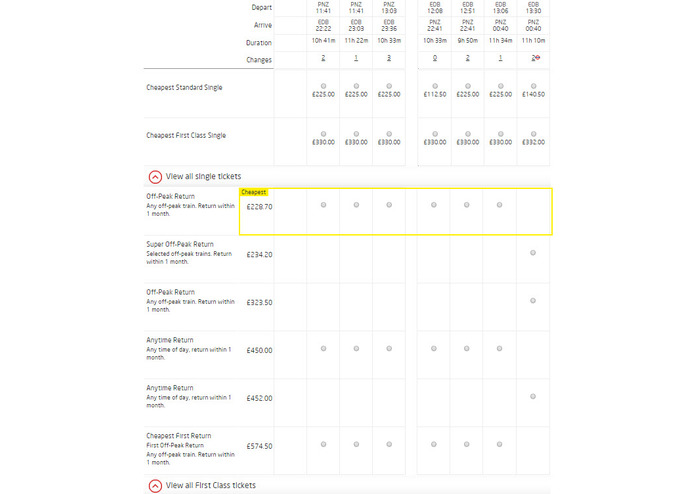This screenshot has width=695, height=494.
Task: Select £330.00 First Class Single for 13:03 departure
Action: pyautogui.click(x=389, y=134)
